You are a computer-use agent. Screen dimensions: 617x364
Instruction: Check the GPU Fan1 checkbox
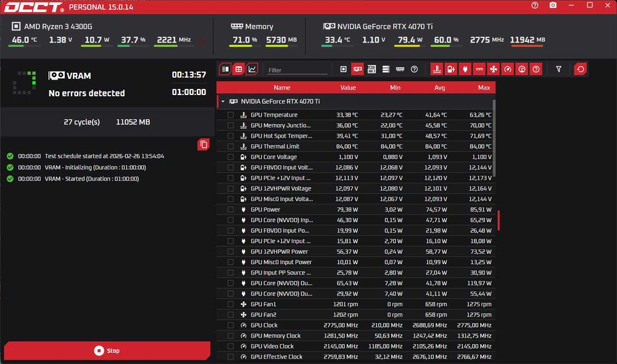pos(231,304)
